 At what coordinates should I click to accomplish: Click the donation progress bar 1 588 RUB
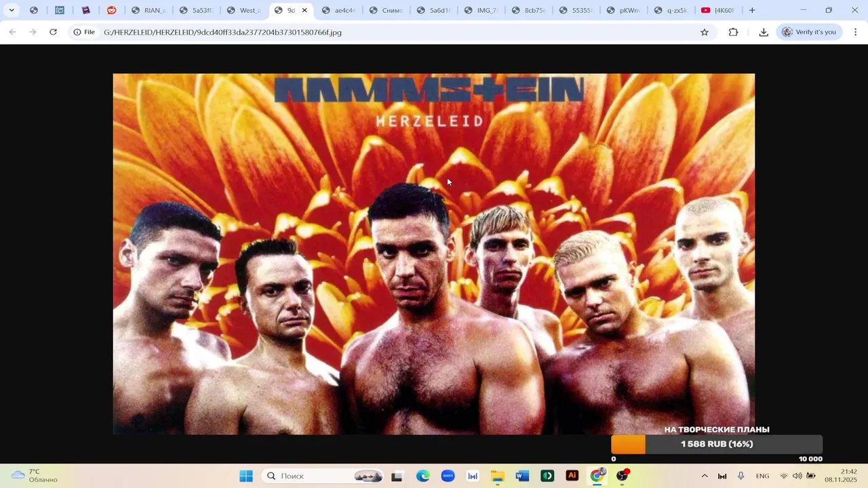pyautogui.click(x=717, y=444)
